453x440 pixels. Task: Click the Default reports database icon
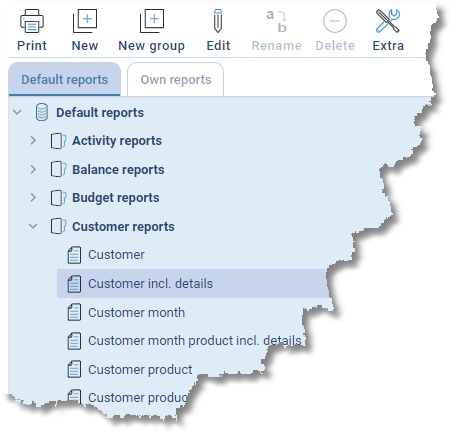pyautogui.click(x=42, y=112)
